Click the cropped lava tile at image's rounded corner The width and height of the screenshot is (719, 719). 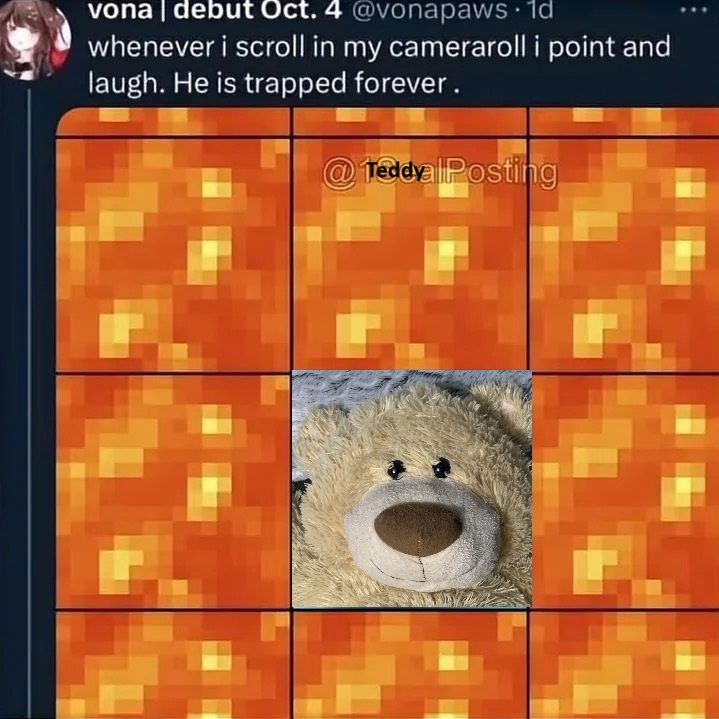click(x=173, y=122)
